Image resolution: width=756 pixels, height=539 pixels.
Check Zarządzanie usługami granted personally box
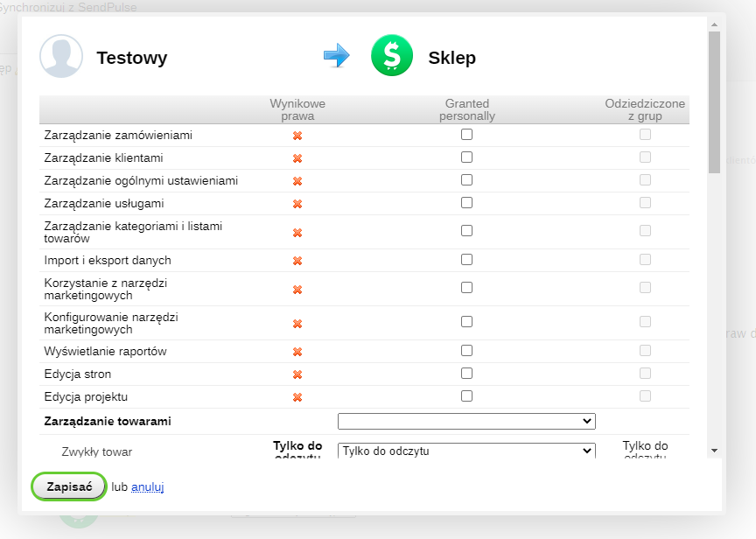pos(466,203)
